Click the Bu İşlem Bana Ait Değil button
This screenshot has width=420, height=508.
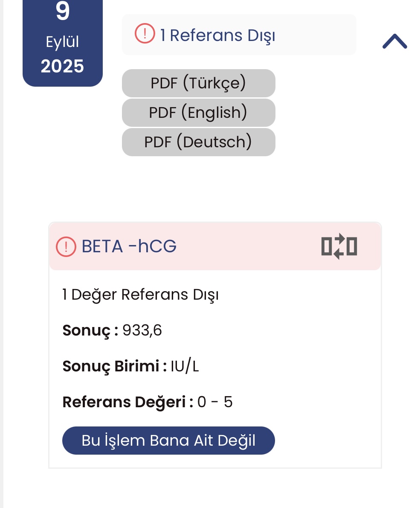(x=168, y=441)
